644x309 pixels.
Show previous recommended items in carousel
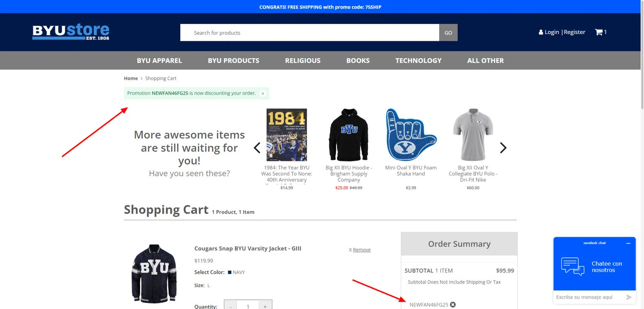(x=257, y=148)
